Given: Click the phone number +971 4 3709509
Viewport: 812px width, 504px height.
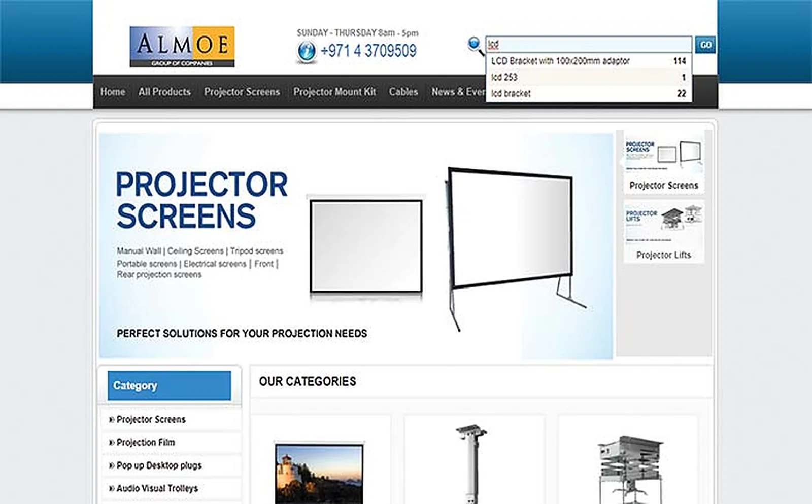Looking at the screenshot, I should click(x=368, y=51).
